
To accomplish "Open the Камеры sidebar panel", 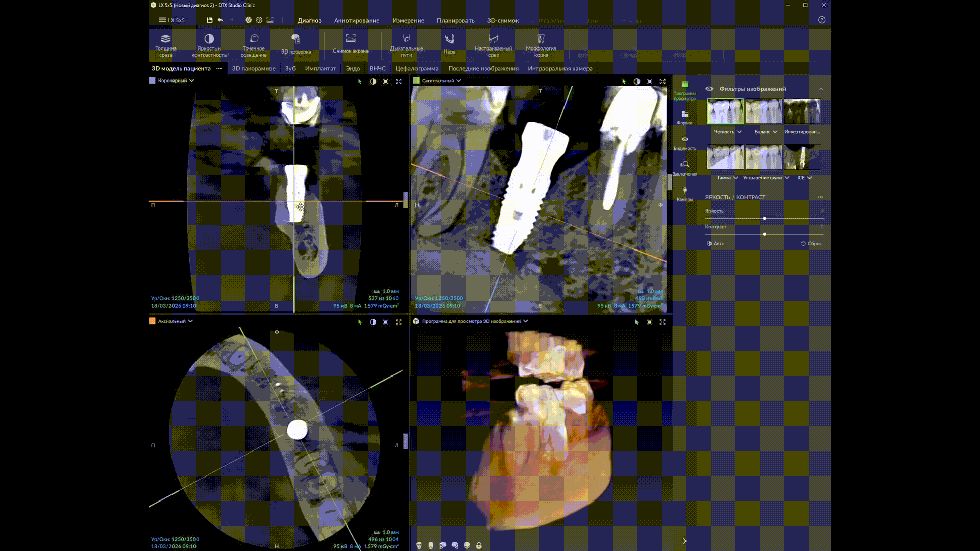I will (684, 194).
